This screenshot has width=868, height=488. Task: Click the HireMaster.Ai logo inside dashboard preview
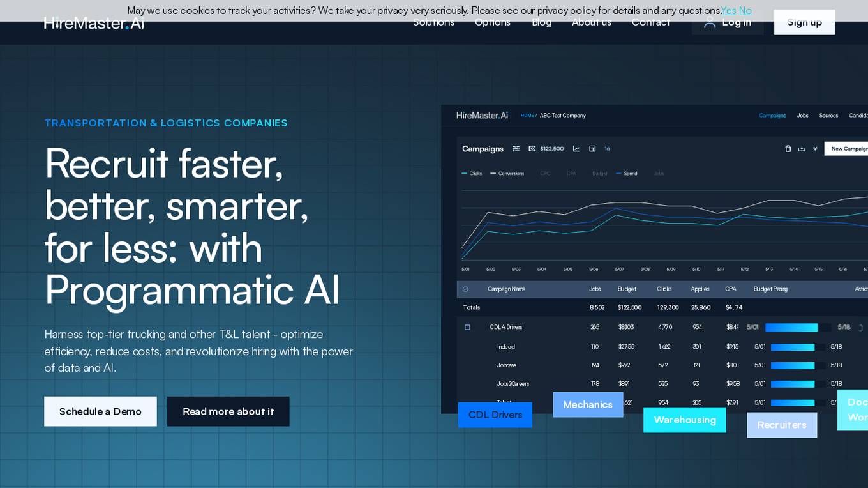point(482,116)
